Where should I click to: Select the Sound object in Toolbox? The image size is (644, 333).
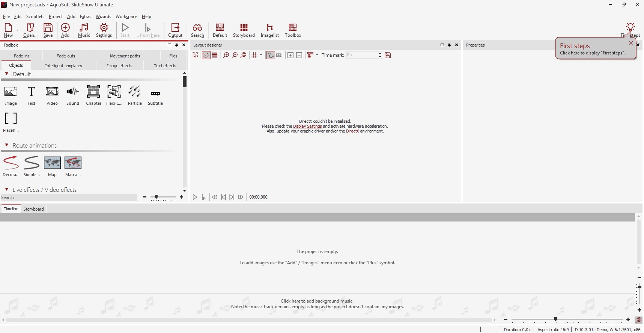(73, 95)
